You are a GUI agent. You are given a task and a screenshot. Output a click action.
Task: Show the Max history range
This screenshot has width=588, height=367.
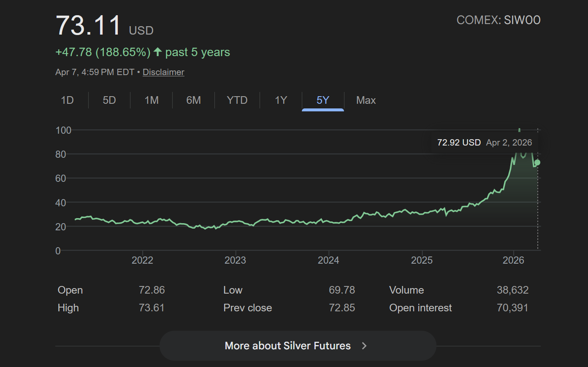tap(366, 100)
